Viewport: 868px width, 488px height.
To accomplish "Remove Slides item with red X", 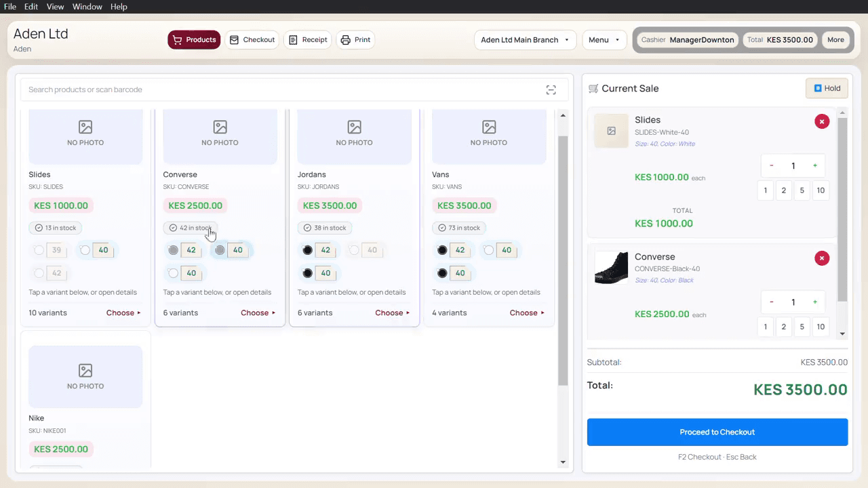I will (822, 121).
